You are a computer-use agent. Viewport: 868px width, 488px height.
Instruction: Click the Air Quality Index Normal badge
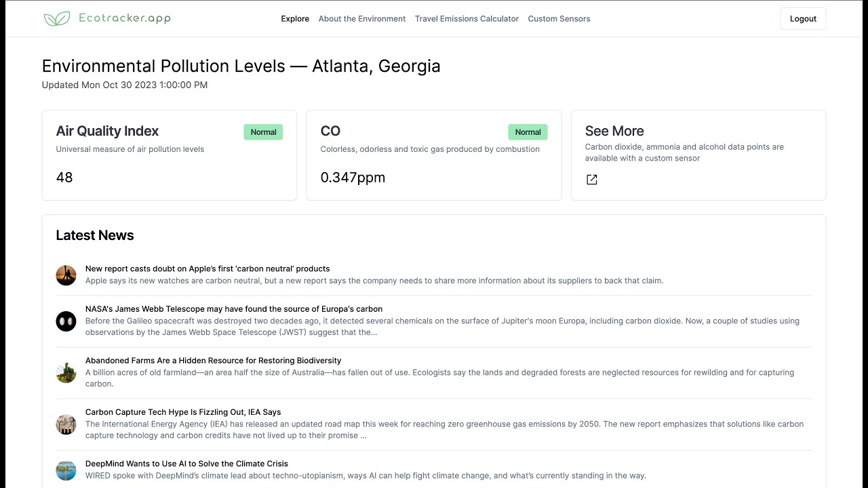click(x=263, y=132)
